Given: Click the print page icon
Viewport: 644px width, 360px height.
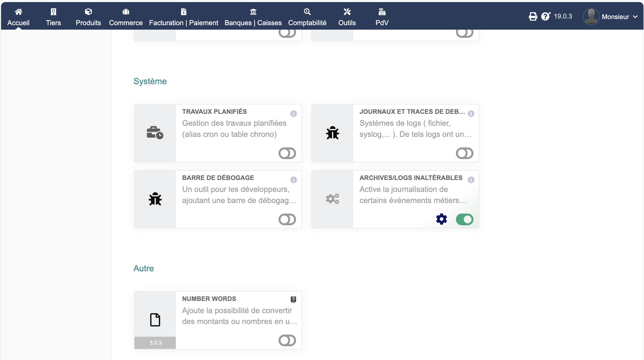Looking at the screenshot, I should [533, 16].
